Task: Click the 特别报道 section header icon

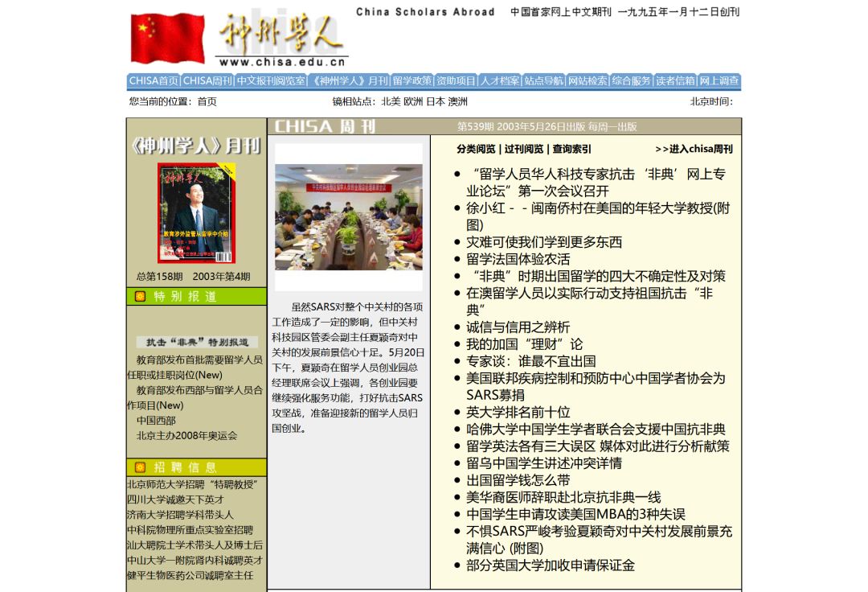Action: [x=141, y=297]
